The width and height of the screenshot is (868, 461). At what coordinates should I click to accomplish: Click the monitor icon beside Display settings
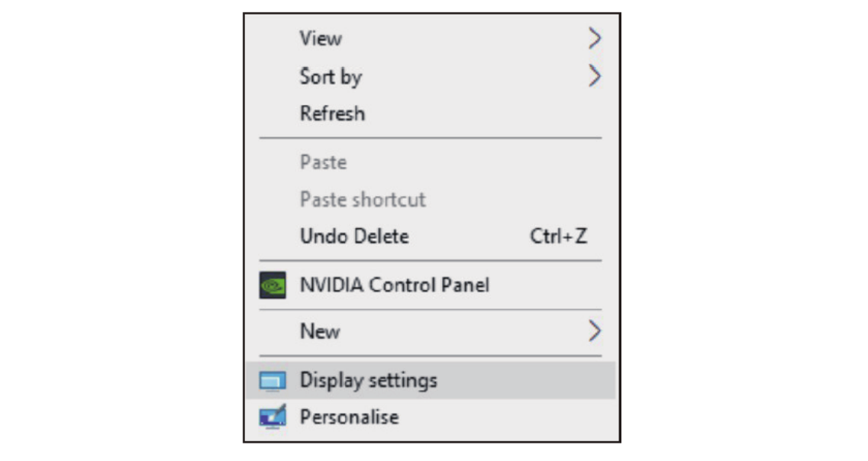tap(273, 380)
